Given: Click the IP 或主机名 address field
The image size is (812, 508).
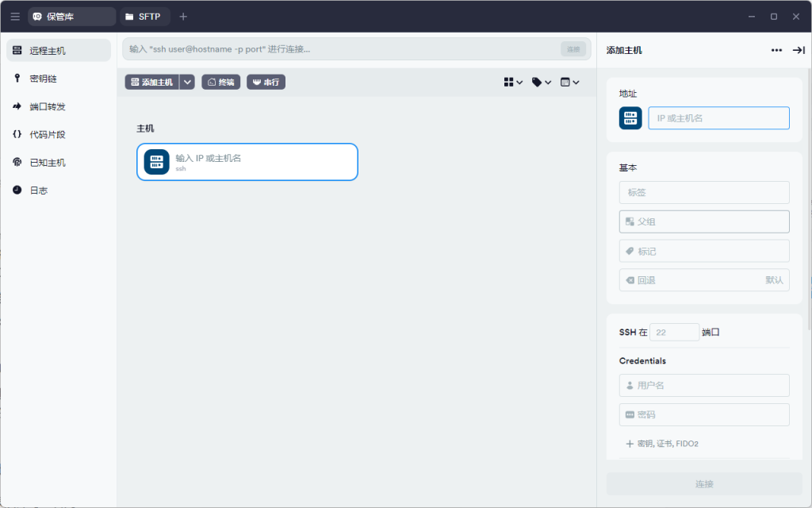Looking at the screenshot, I should (x=718, y=118).
